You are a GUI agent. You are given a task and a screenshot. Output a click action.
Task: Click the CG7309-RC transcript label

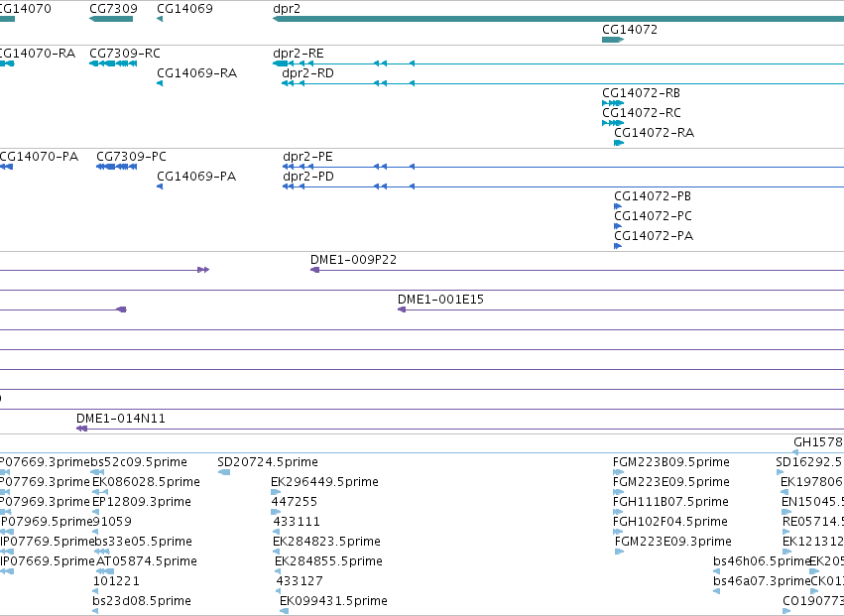tap(125, 54)
